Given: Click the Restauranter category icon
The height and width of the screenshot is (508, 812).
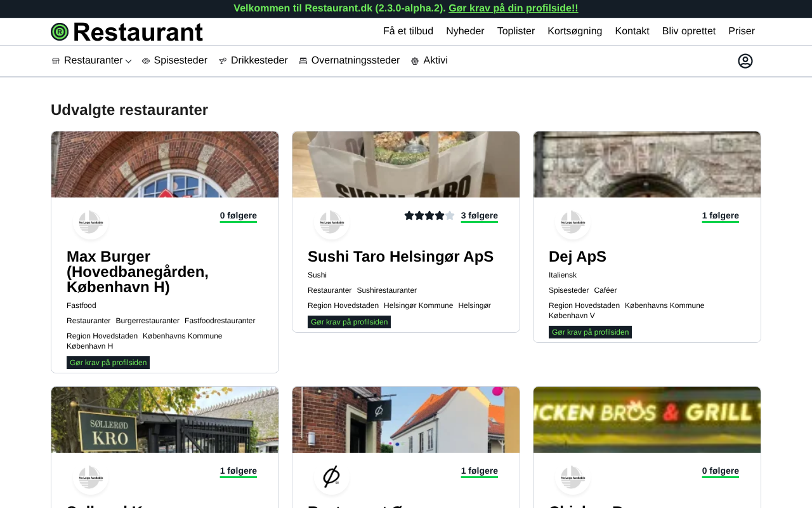Looking at the screenshot, I should (x=56, y=61).
